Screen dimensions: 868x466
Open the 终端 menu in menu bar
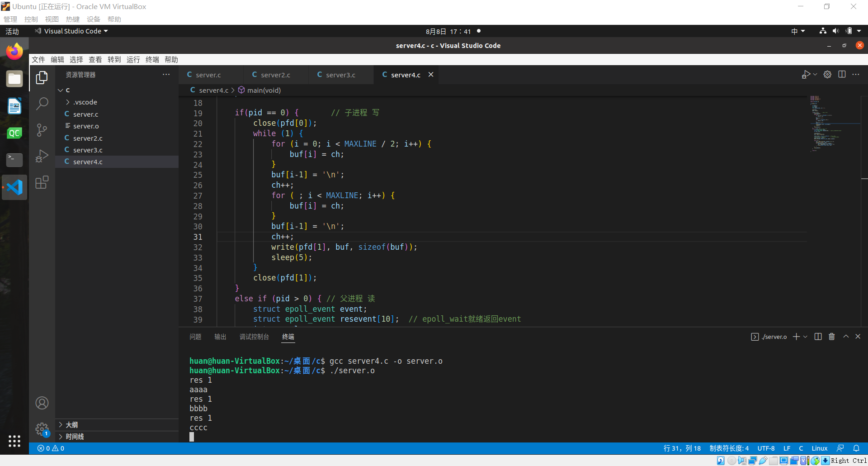tap(152, 60)
